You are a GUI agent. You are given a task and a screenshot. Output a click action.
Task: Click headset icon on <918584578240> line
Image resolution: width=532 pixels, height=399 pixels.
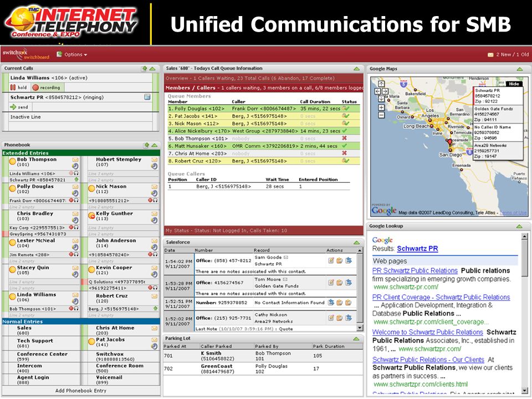pyautogui.click(x=155, y=254)
